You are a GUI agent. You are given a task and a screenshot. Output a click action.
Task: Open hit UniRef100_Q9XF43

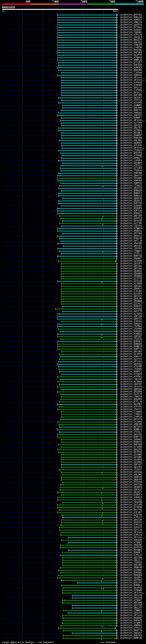pos(131,25)
